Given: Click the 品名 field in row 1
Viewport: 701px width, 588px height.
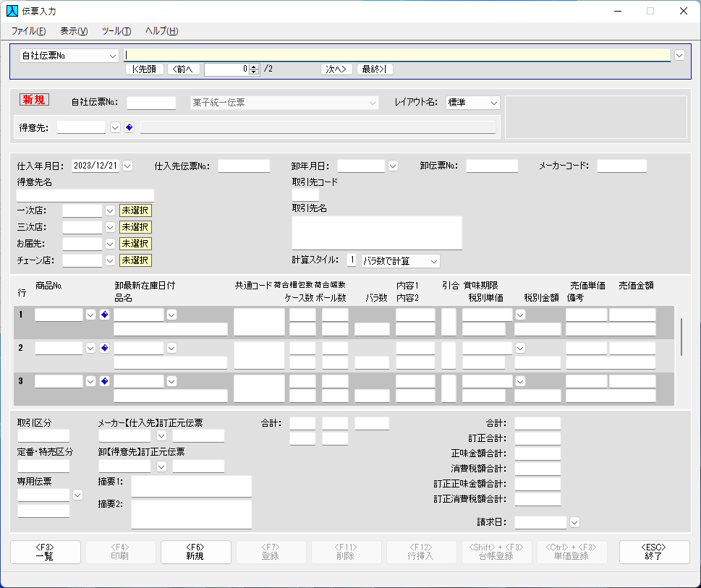Looking at the screenshot, I should click(x=171, y=329).
